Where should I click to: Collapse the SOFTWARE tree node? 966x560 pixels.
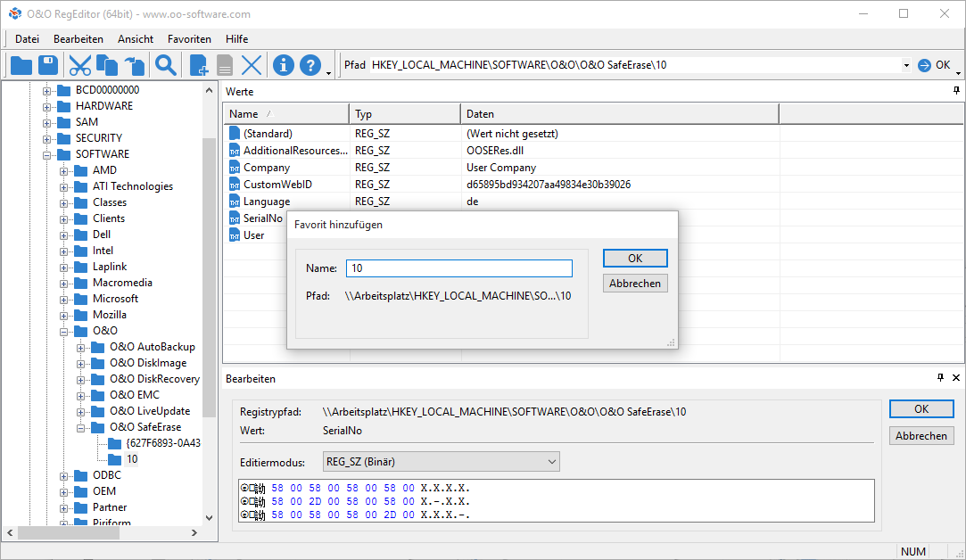pos(47,154)
